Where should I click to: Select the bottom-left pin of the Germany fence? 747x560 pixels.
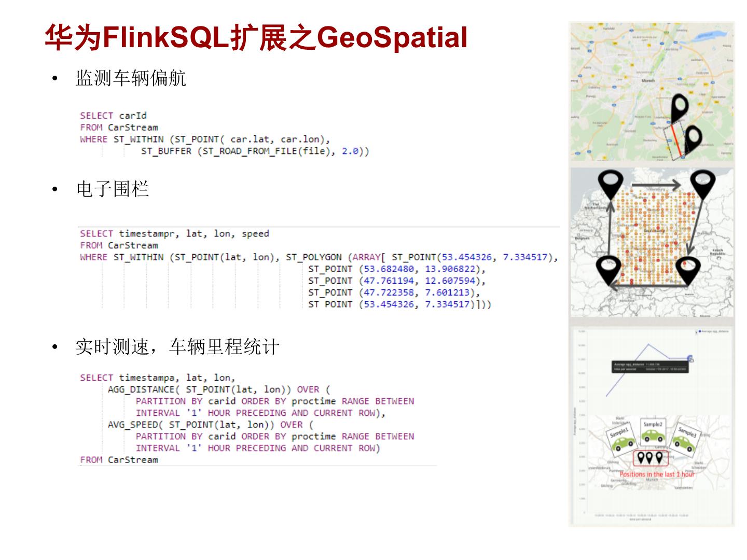609,271
